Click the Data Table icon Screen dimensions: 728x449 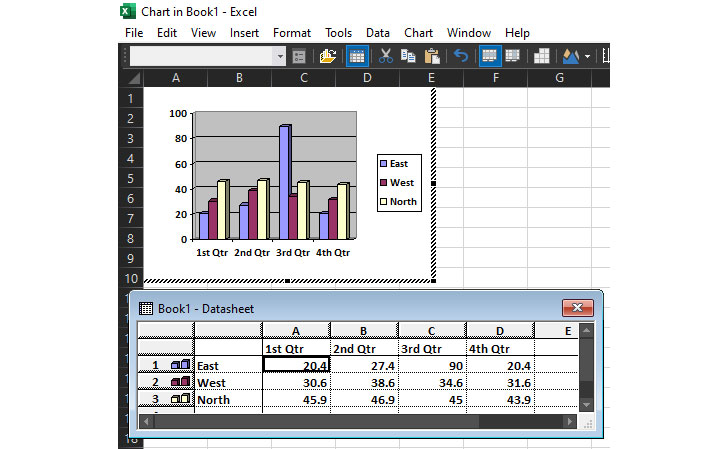539,57
